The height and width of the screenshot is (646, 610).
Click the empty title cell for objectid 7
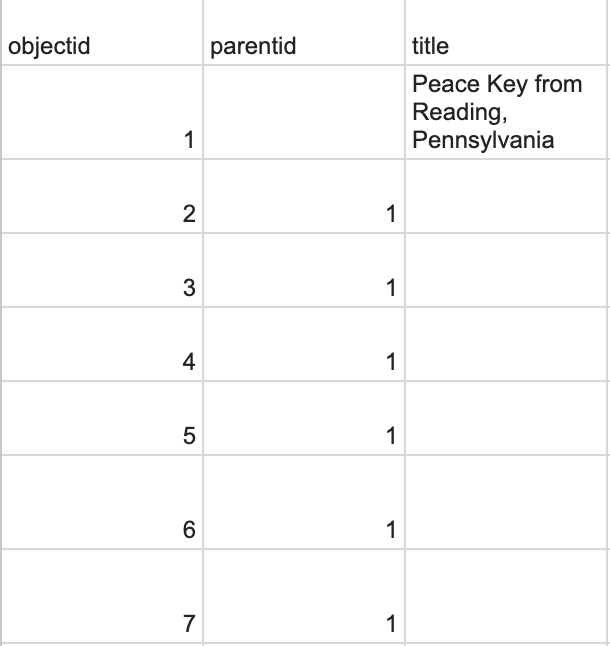tap(507, 596)
